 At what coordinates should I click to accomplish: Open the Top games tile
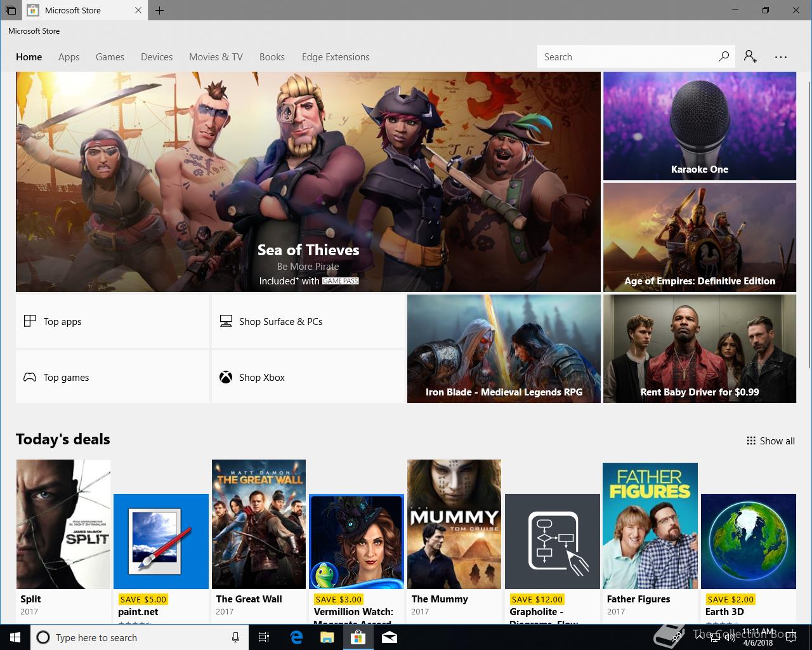[x=112, y=377]
